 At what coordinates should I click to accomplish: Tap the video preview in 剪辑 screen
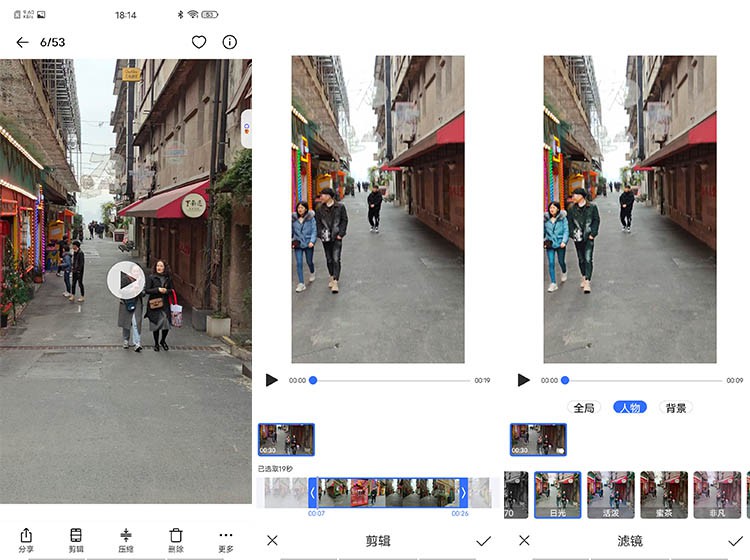coord(378,209)
